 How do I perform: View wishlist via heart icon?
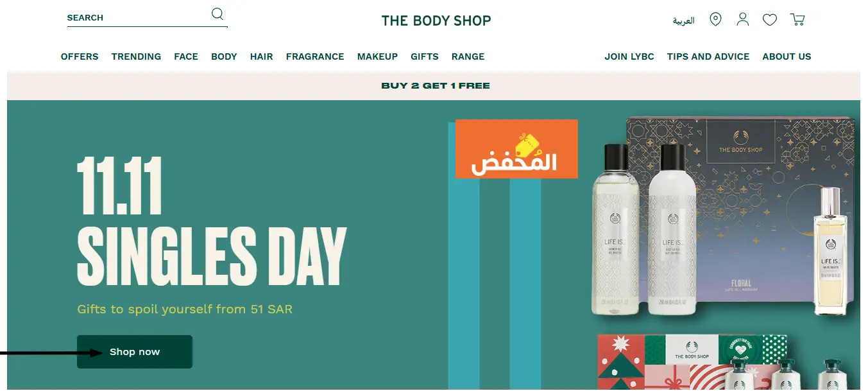click(x=770, y=20)
